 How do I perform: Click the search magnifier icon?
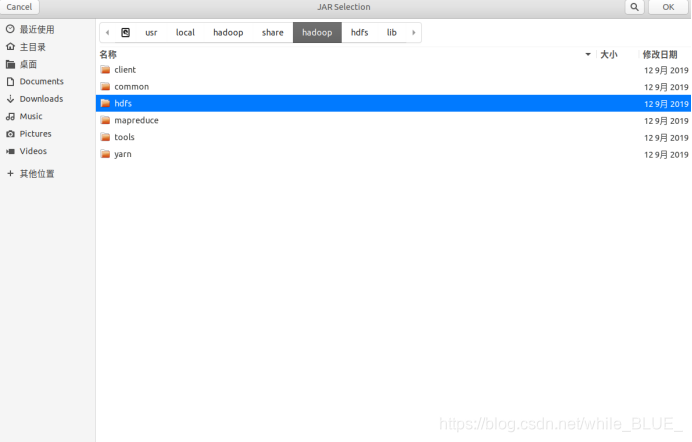[634, 7]
